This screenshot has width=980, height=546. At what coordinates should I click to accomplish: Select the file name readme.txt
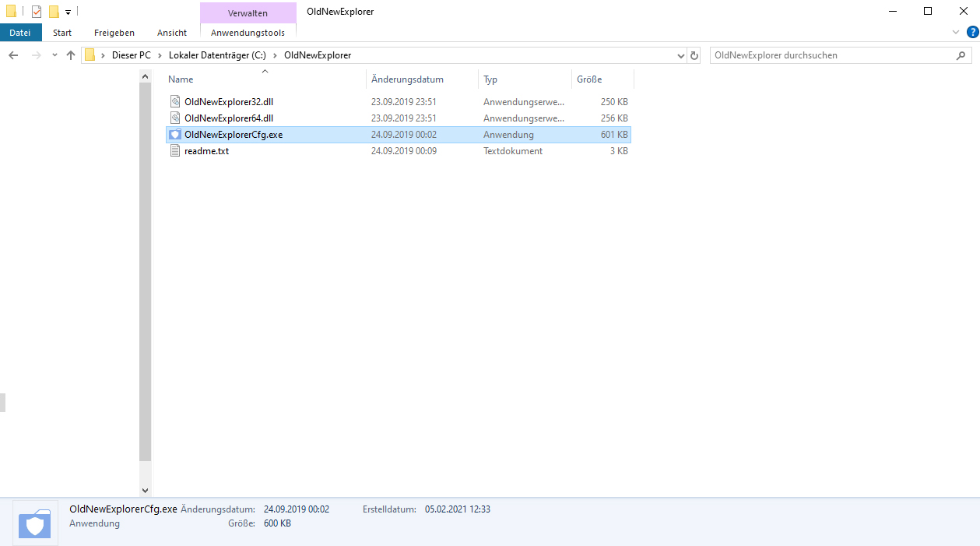[206, 150]
